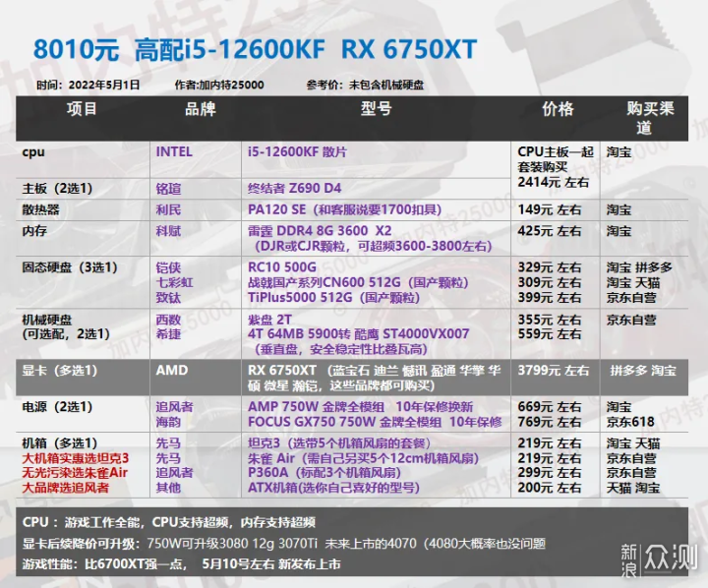Select the '机械硬盘' row label

pyautogui.click(x=47, y=320)
